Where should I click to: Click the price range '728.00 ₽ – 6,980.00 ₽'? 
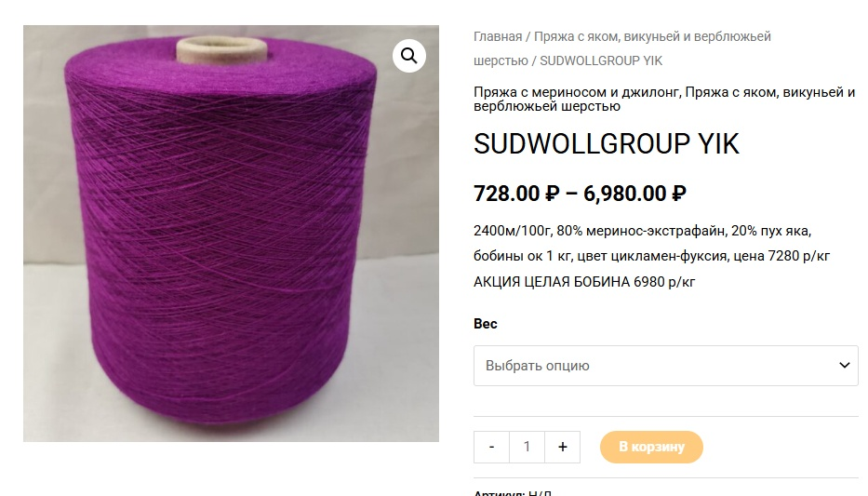[x=581, y=194]
